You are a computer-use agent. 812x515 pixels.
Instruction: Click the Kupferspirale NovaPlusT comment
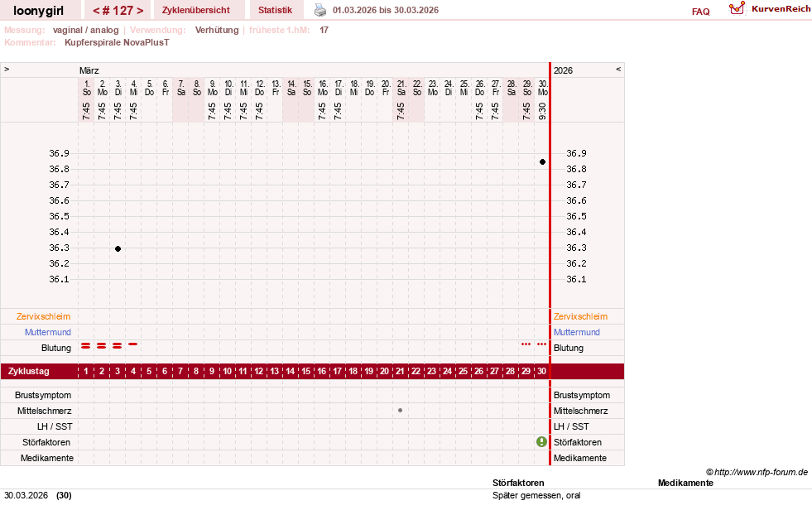[117, 42]
